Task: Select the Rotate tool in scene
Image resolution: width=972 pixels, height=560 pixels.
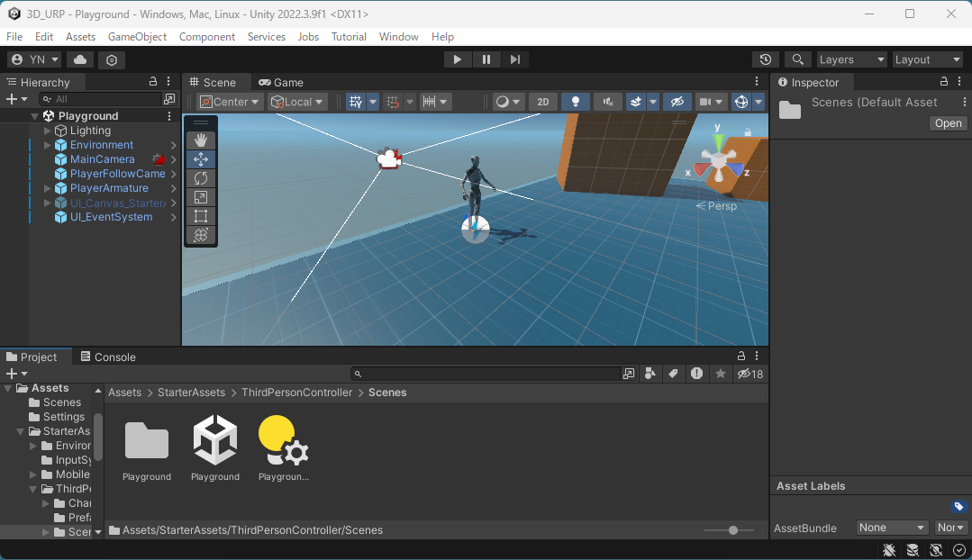Action: [x=201, y=178]
